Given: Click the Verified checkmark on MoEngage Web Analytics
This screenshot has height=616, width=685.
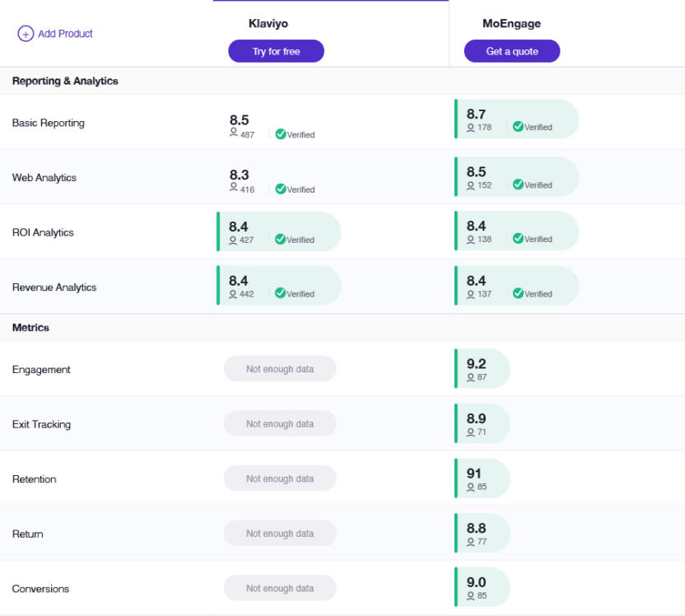Looking at the screenshot, I should (519, 185).
